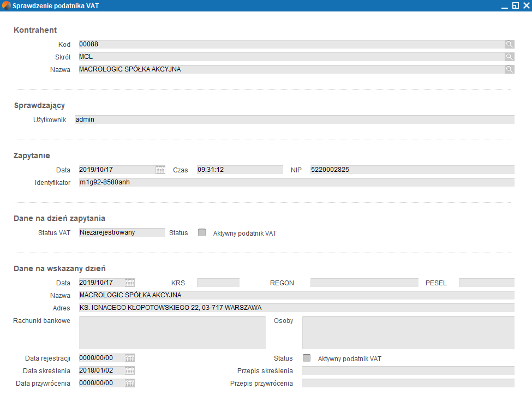Open calendar icon beside Data skreślenia

click(129, 371)
